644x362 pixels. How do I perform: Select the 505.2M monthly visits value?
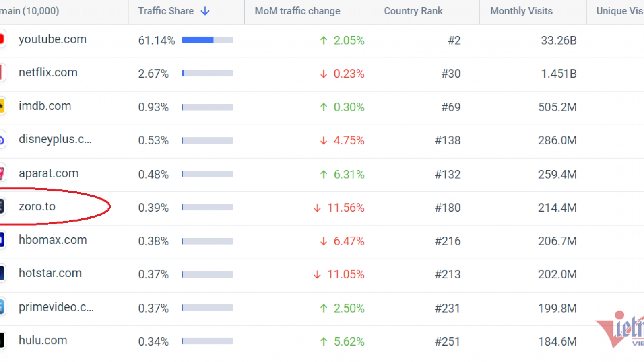pos(557,107)
